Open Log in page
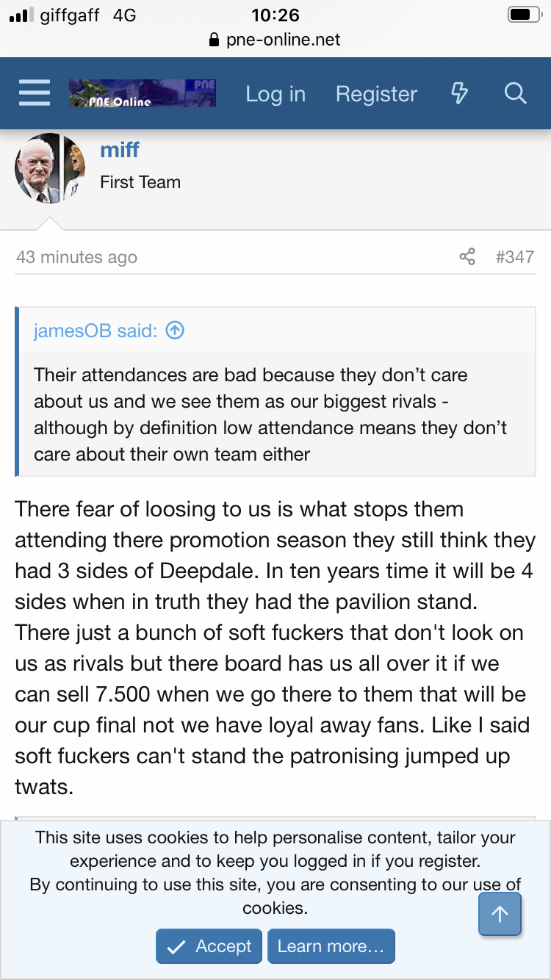 point(275,94)
